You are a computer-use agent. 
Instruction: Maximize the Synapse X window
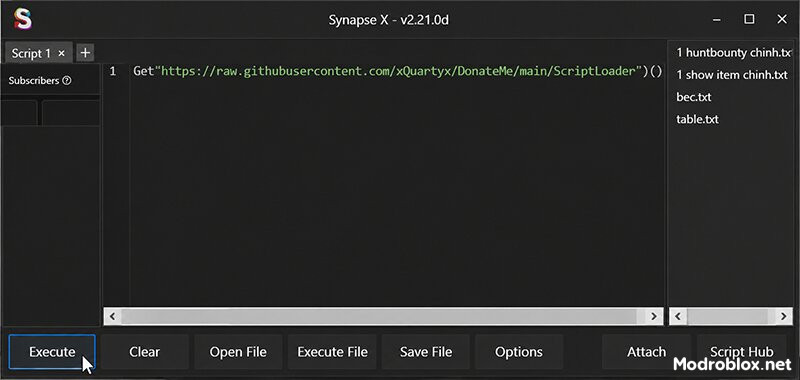749,19
